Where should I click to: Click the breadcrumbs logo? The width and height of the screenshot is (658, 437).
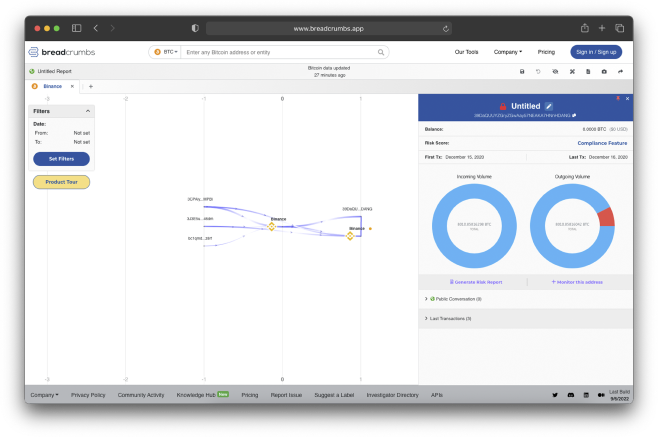click(62, 52)
